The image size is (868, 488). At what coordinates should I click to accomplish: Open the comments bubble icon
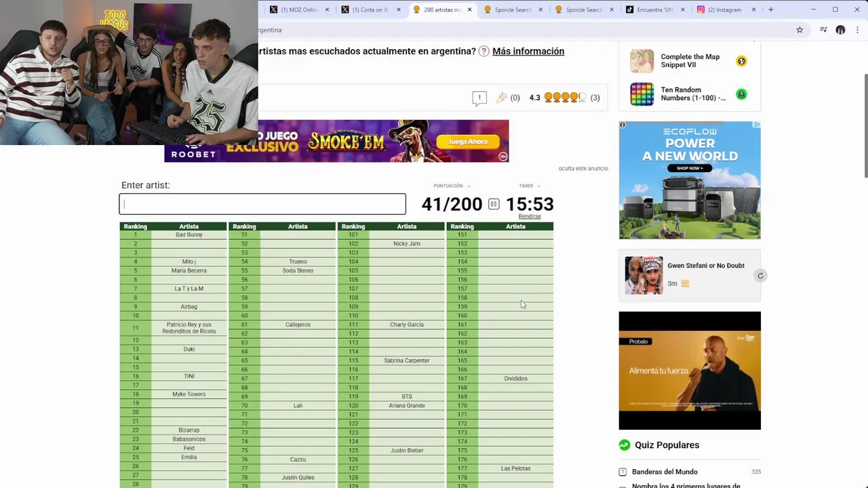479,98
